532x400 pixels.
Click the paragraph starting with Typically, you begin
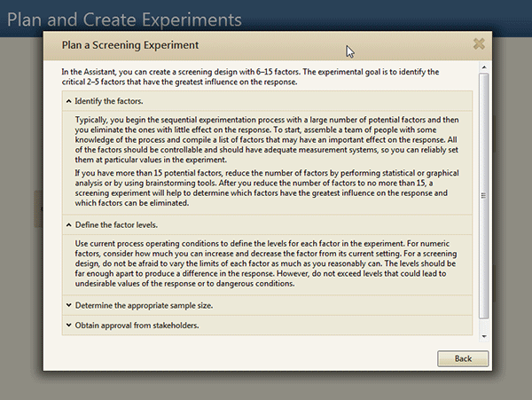pyautogui.click(x=267, y=140)
